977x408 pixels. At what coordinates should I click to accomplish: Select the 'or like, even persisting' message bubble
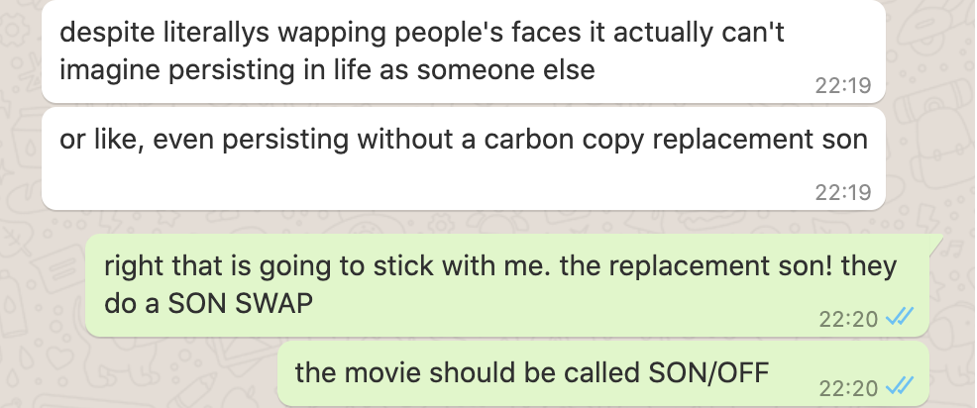click(x=463, y=159)
